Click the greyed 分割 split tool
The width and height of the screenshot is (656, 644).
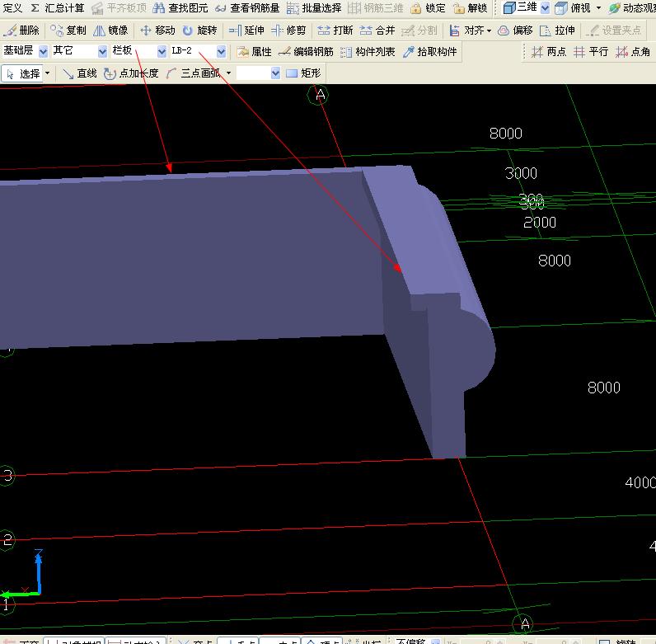click(x=419, y=31)
